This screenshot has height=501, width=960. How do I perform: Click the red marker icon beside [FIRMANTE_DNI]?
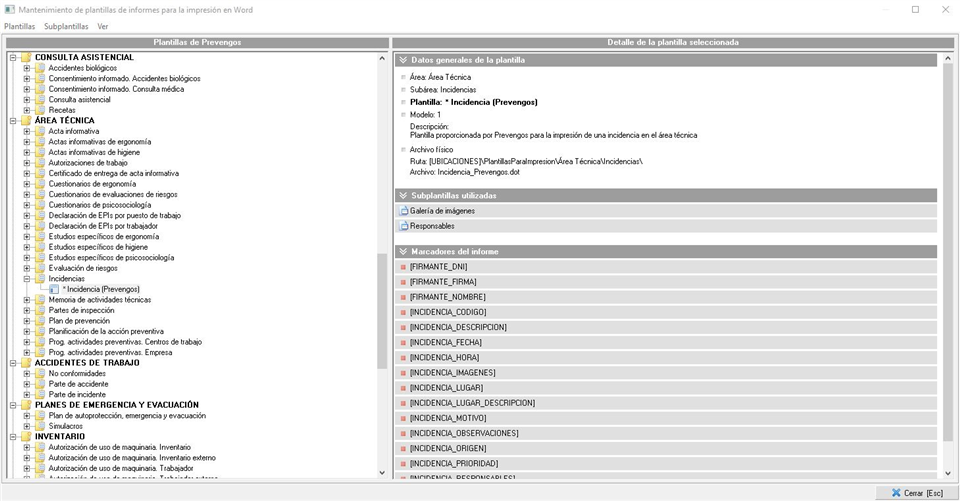[404, 267]
